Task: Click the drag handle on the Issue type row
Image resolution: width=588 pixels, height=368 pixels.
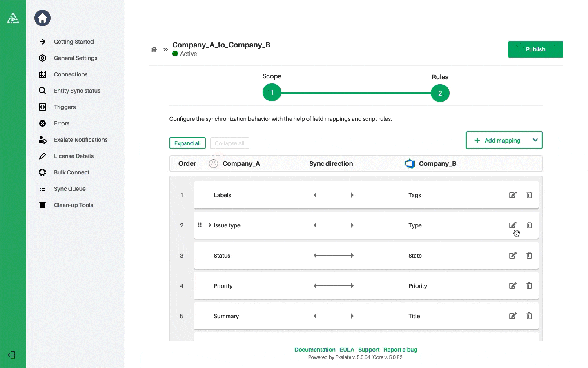Action: [200, 225]
